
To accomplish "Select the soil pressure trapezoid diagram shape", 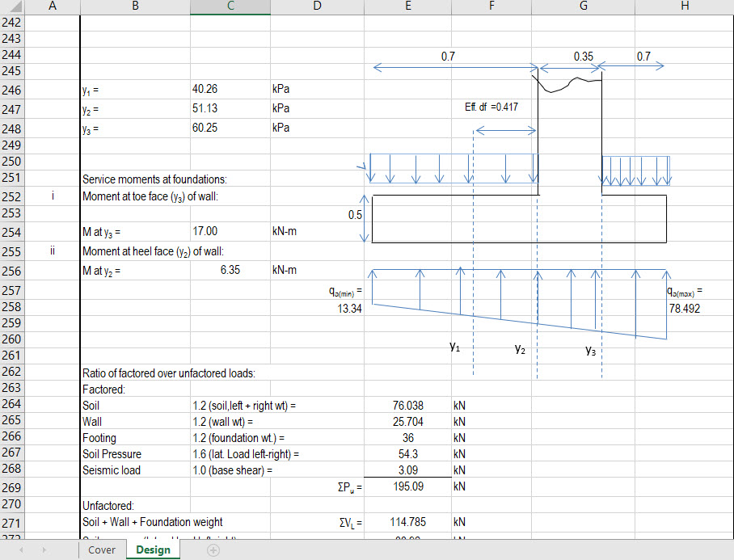I will click(517, 303).
